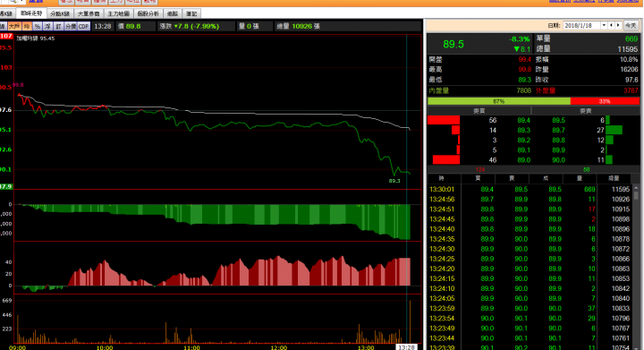The width and height of the screenshot is (644, 350).
Task: Click the 訂 chart toolbar button
Action: click(58, 26)
